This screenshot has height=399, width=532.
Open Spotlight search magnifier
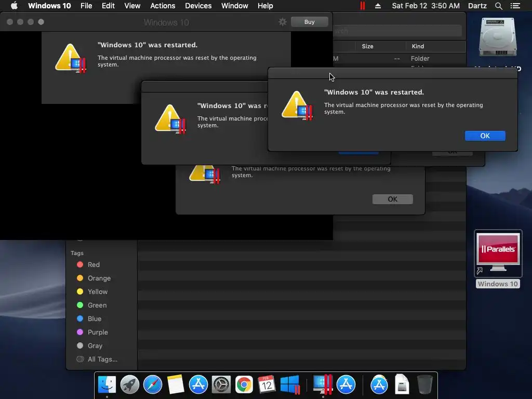[498, 6]
